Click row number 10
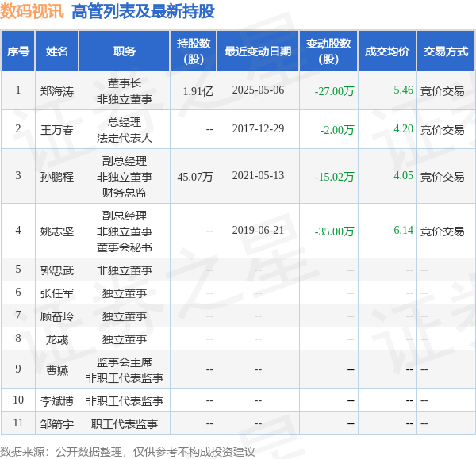The image size is (476, 459). [x=18, y=400]
